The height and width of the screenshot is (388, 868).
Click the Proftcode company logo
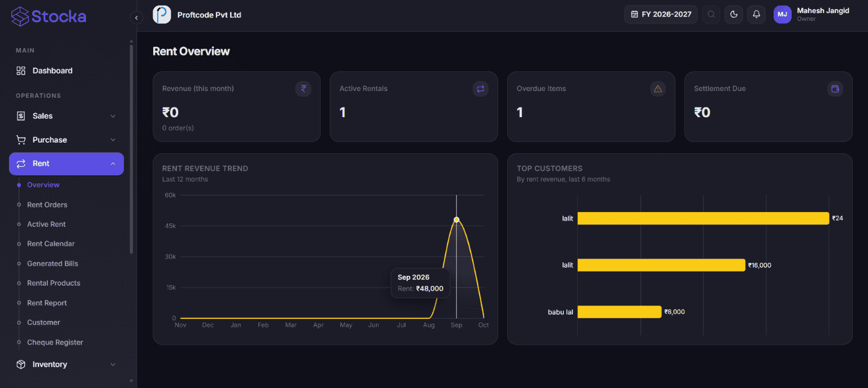162,15
